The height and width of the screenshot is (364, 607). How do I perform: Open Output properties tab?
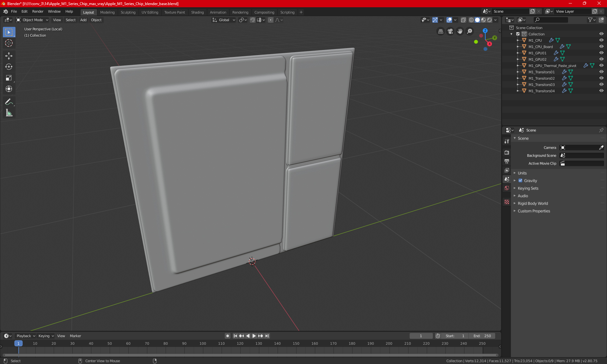pyautogui.click(x=507, y=161)
